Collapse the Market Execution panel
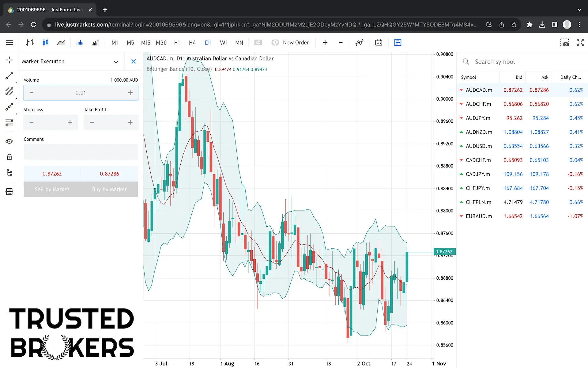This screenshot has width=588, height=368. coord(116,61)
